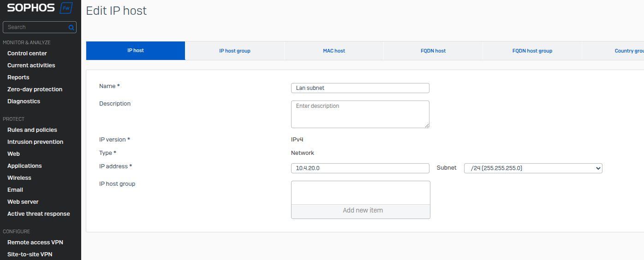This screenshot has width=644, height=260.
Task: Open the Diagnostics page
Action: tap(24, 101)
